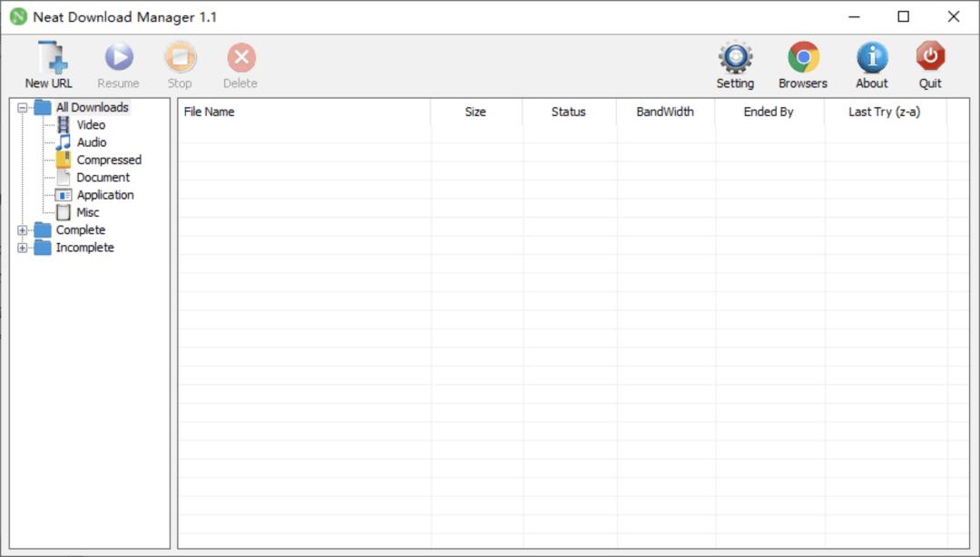This screenshot has width=980, height=557.
Task: Close the Neat Download Manager window
Action: [954, 17]
